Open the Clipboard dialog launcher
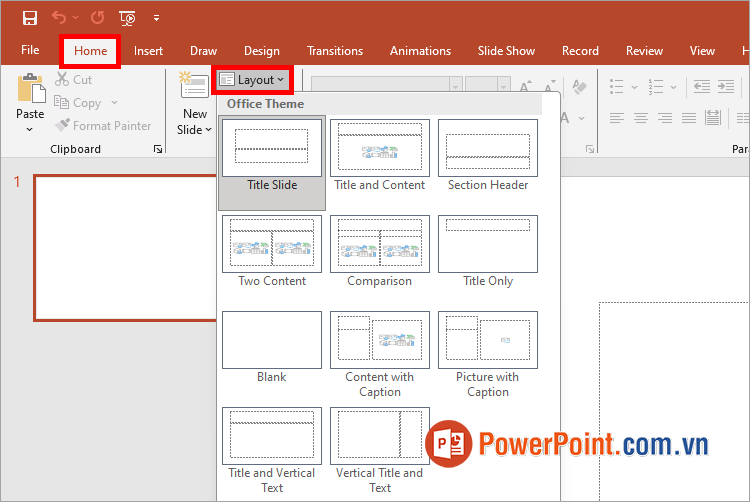The height and width of the screenshot is (502, 750). (158, 149)
